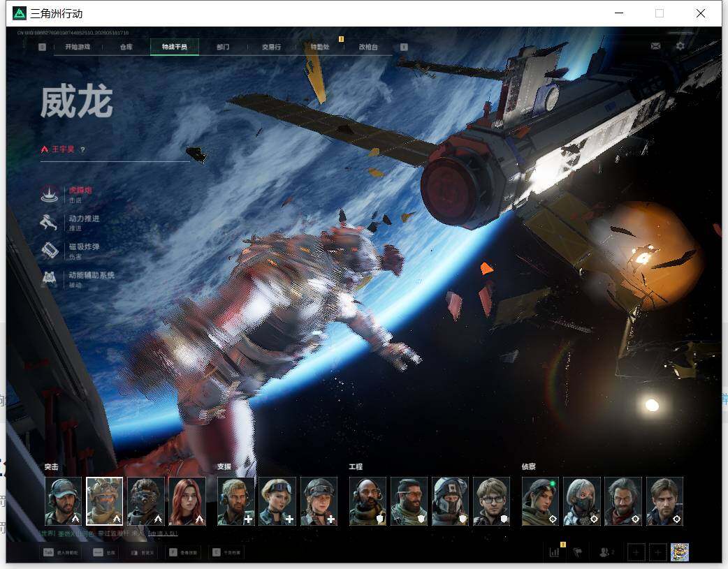Select the 虎蹲炮 skill icon
The width and height of the screenshot is (728, 569).
coord(49,195)
